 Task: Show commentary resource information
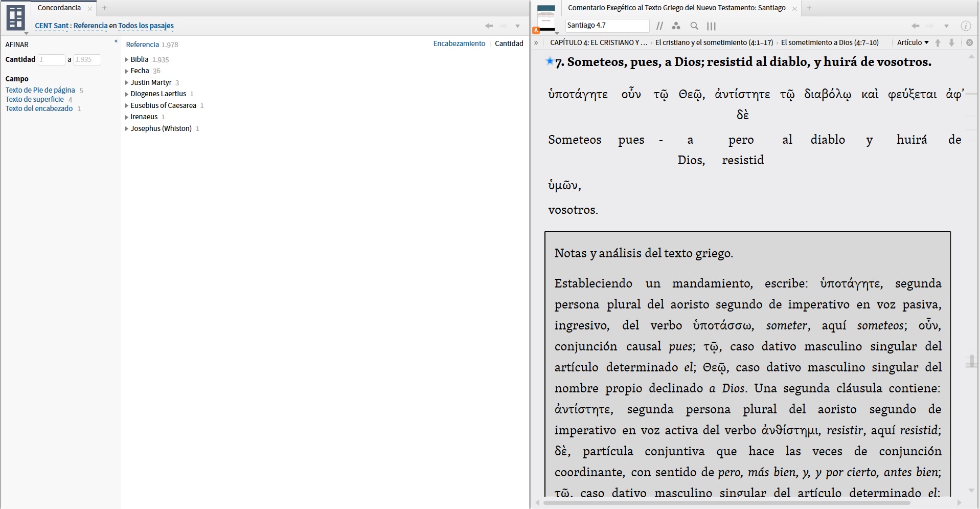[966, 26]
